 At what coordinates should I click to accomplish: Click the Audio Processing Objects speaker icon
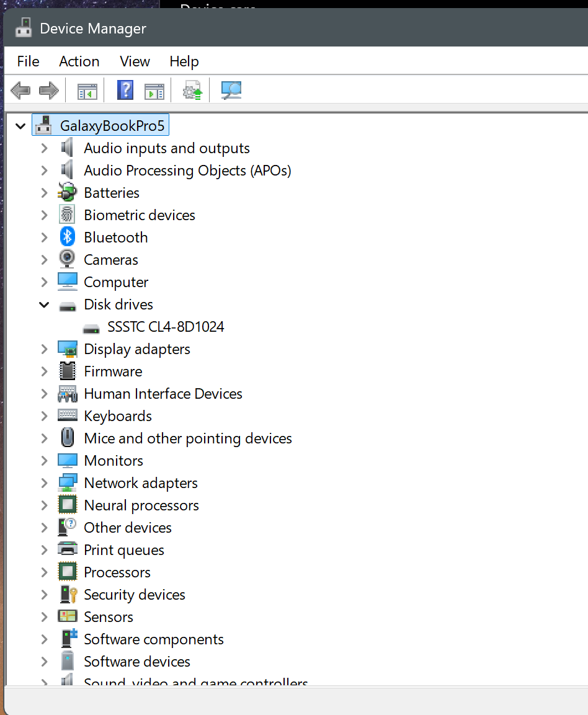point(67,170)
